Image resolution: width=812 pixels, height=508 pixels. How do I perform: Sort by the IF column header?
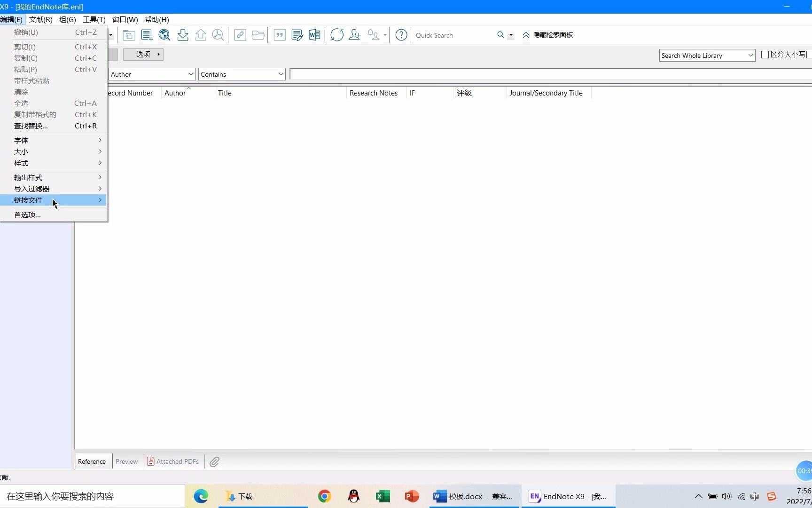430,93
